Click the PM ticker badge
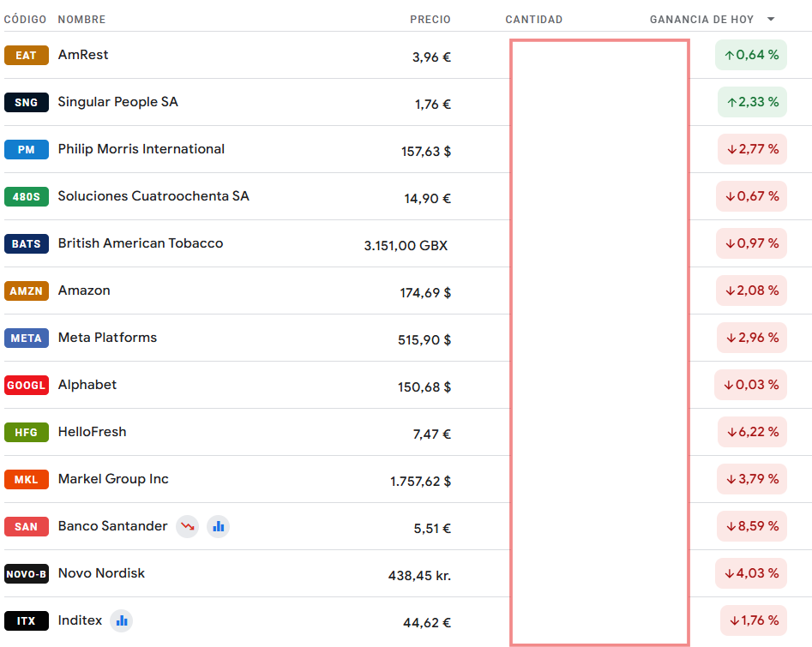This screenshot has width=812, height=647. coord(27,150)
